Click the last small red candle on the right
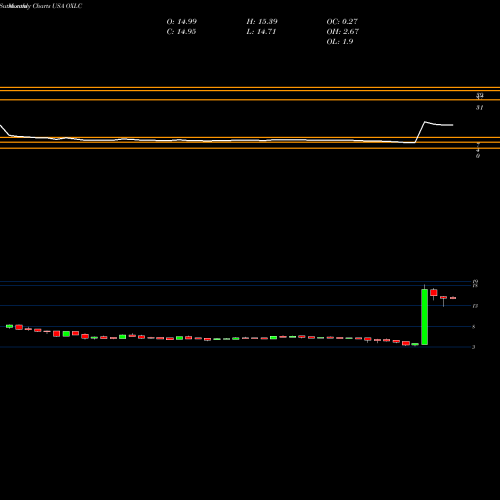Screen dimensions: 500x500 point(453,298)
